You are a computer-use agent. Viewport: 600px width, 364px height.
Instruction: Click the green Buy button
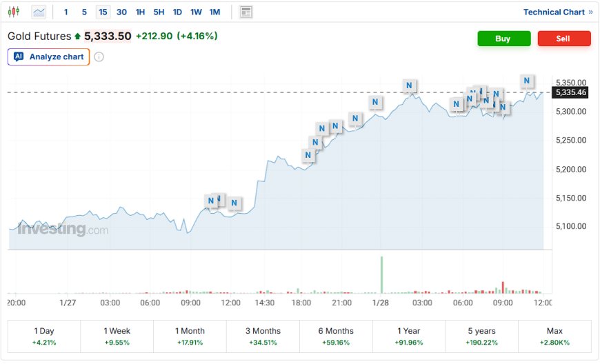504,39
